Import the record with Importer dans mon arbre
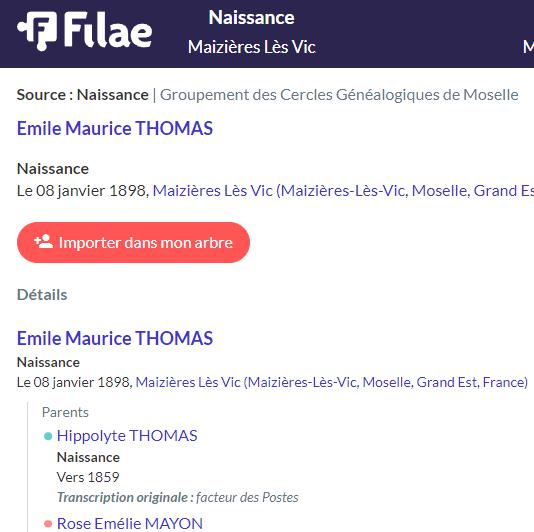534x532 pixels. [133, 242]
